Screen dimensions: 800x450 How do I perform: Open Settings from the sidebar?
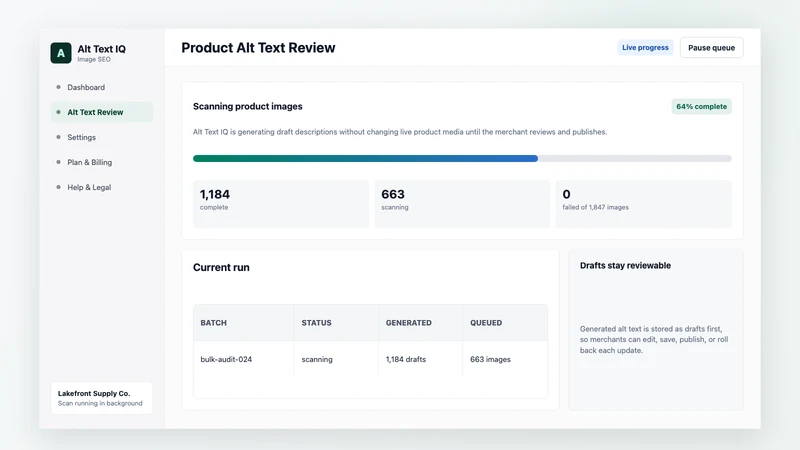102,137
